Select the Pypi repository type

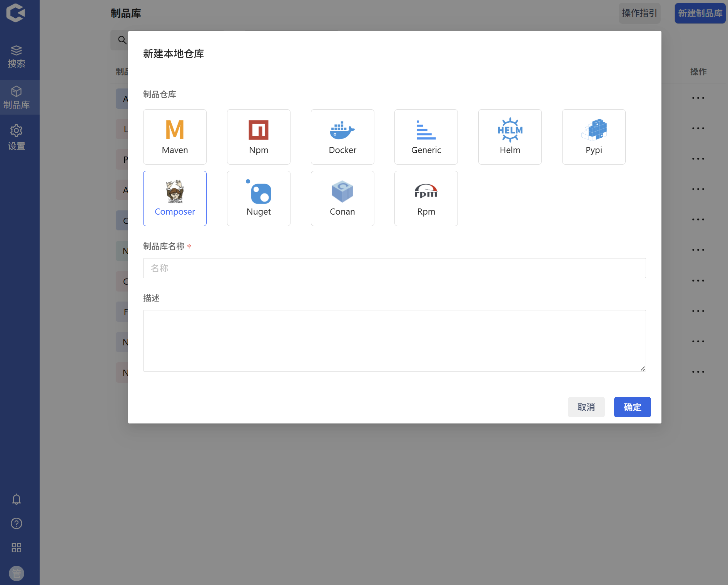click(x=594, y=137)
